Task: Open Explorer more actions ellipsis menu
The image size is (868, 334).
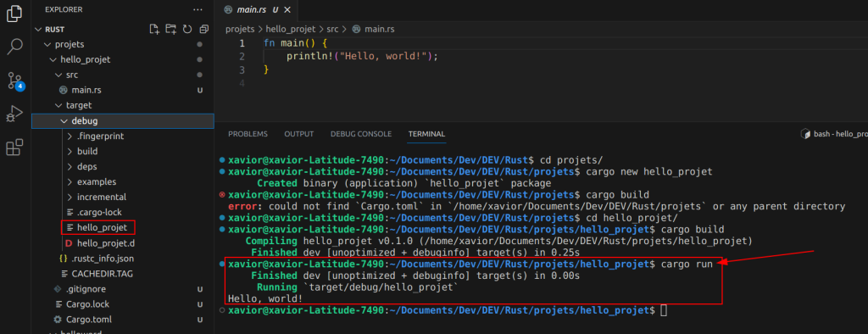Action: 198,9
